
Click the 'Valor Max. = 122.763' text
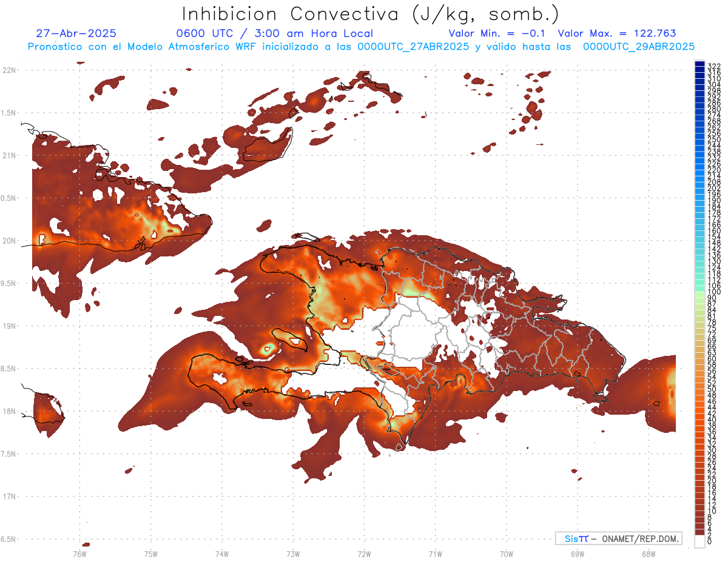coord(617,33)
